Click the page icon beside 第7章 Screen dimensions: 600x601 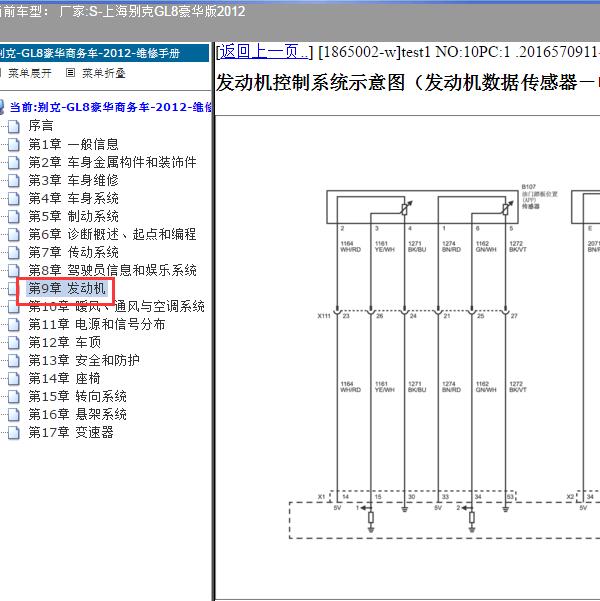[x=13, y=253]
